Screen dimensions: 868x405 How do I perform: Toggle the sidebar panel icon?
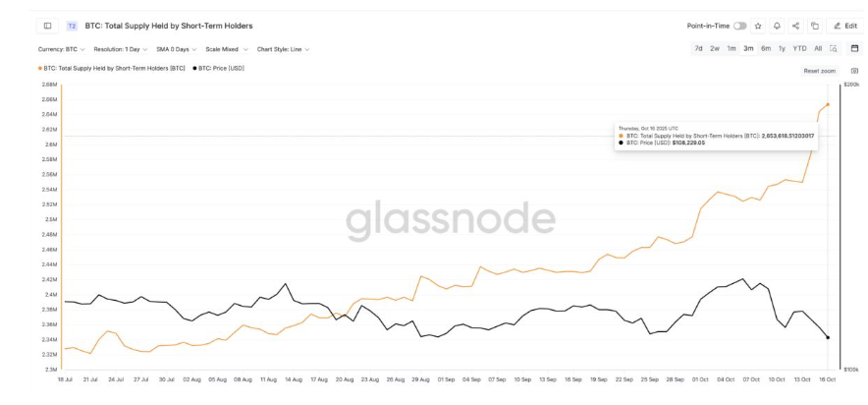47,25
